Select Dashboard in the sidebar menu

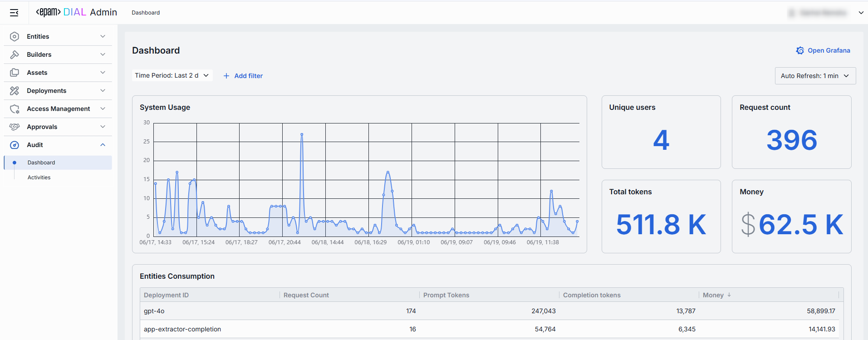pyautogui.click(x=41, y=163)
